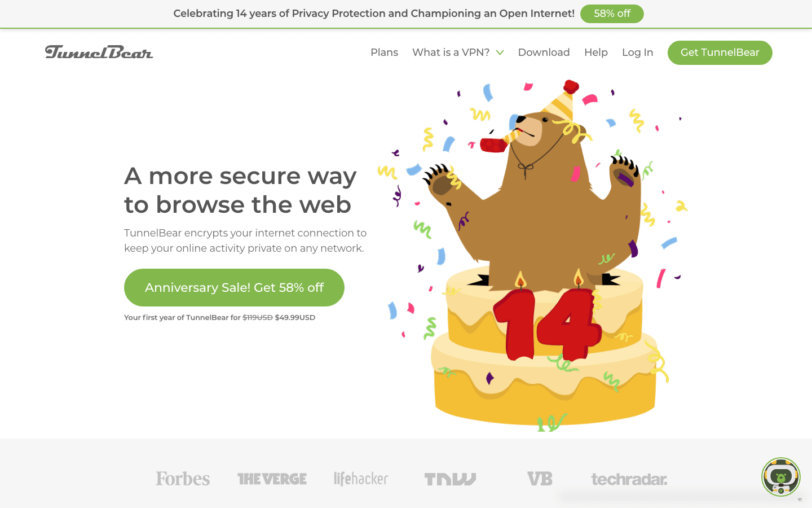The height and width of the screenshot is (508, 812).
Task: Open the Plans menu item
Action: [384, 52]
